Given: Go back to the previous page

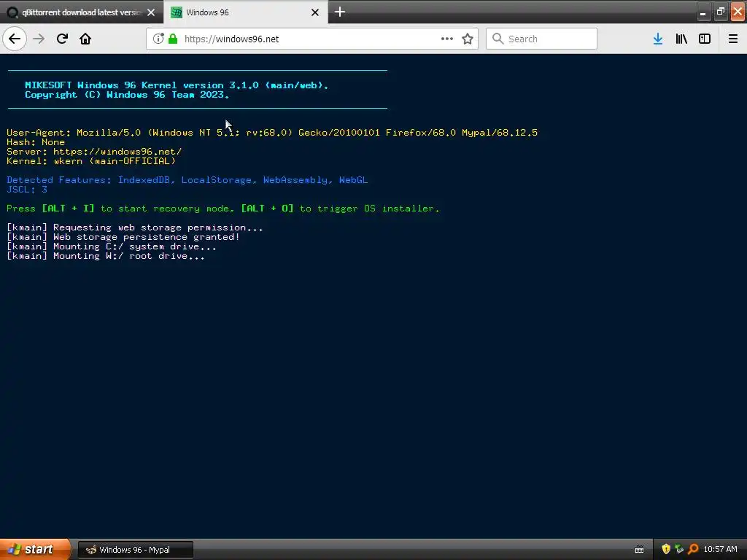Looking at the screenshot, I should click(15, 39).
